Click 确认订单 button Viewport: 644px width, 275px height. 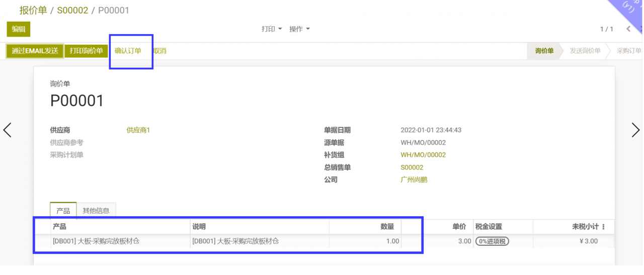[x=128, y=51]
